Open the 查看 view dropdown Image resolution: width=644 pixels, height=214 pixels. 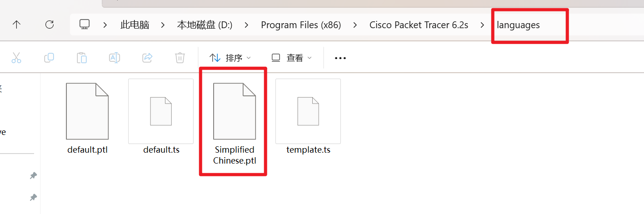point(292,58)
